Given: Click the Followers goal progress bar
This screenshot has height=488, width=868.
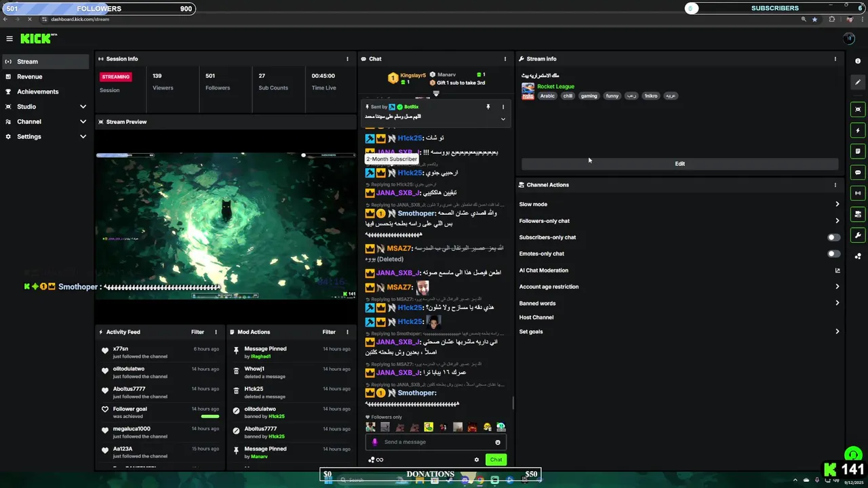Looking at the screenshot, I should click(98, 9).
